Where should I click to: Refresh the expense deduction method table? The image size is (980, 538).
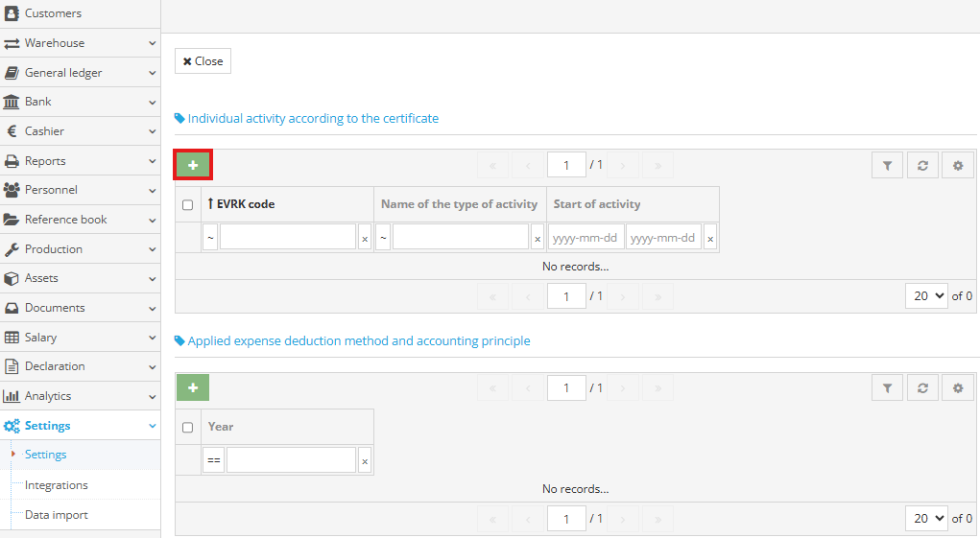[x=922, y=387]
